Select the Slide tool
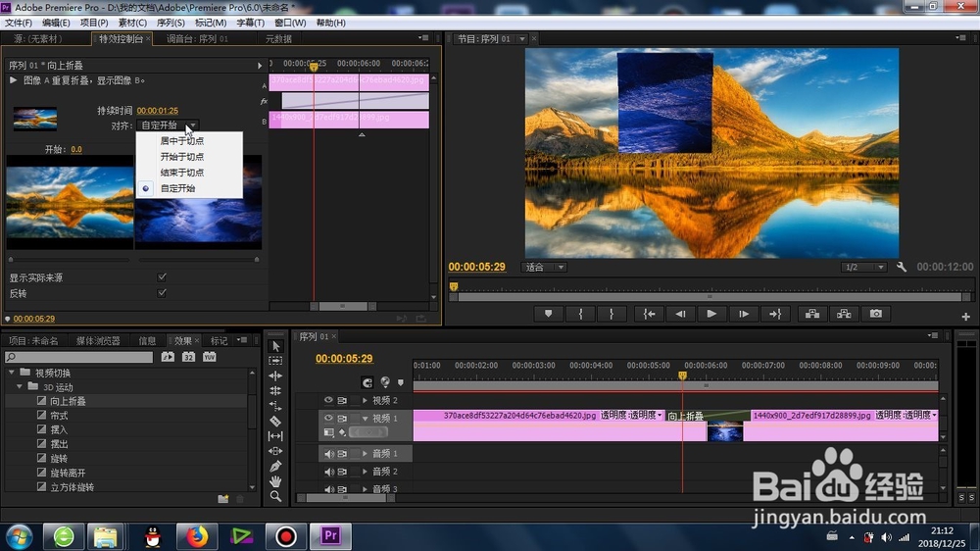980x551 pixels. point(275,451)
